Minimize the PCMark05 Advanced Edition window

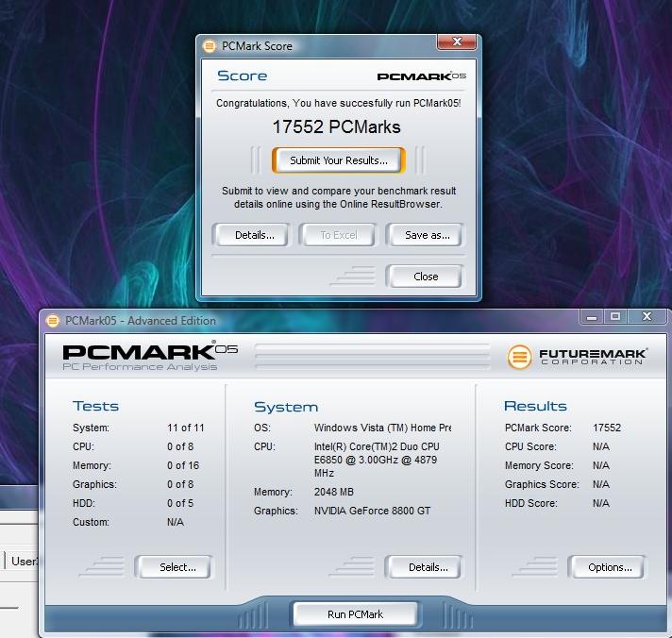592,317
